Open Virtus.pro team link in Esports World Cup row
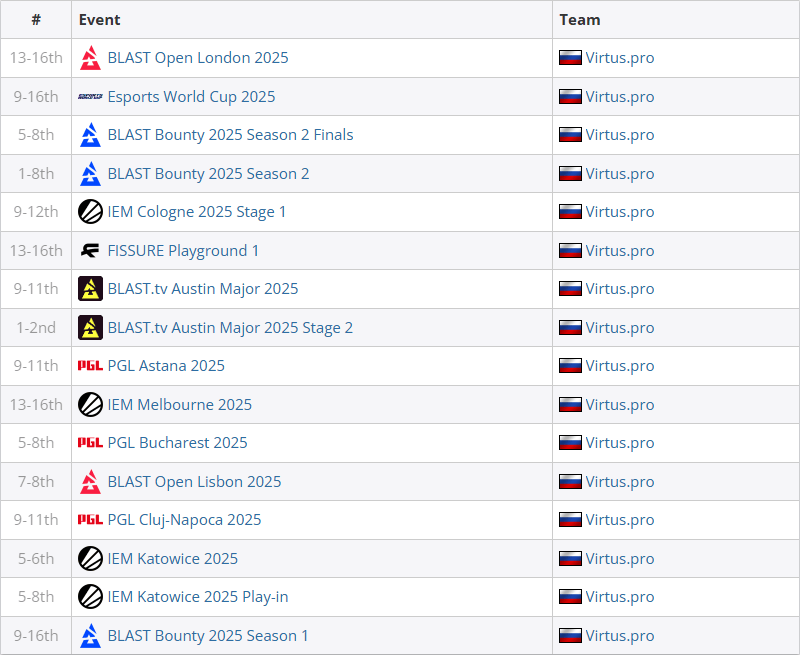This screenshot has height=655, width=800. [620, 96]
